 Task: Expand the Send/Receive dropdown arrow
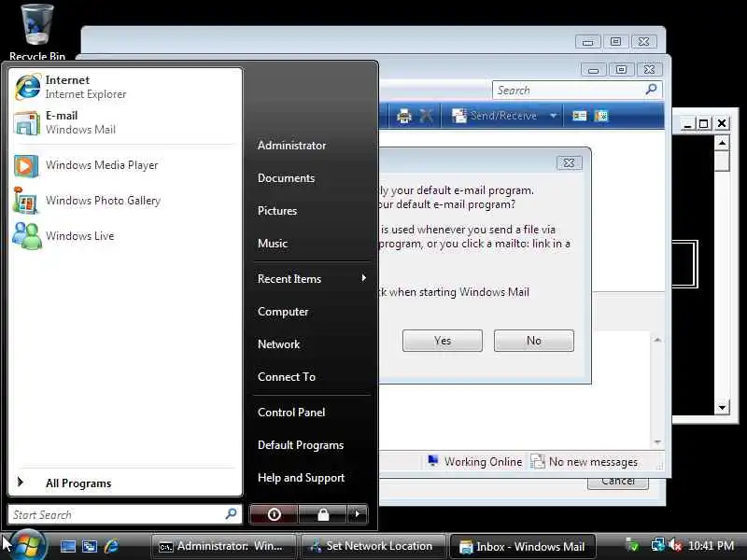[553, 116]
